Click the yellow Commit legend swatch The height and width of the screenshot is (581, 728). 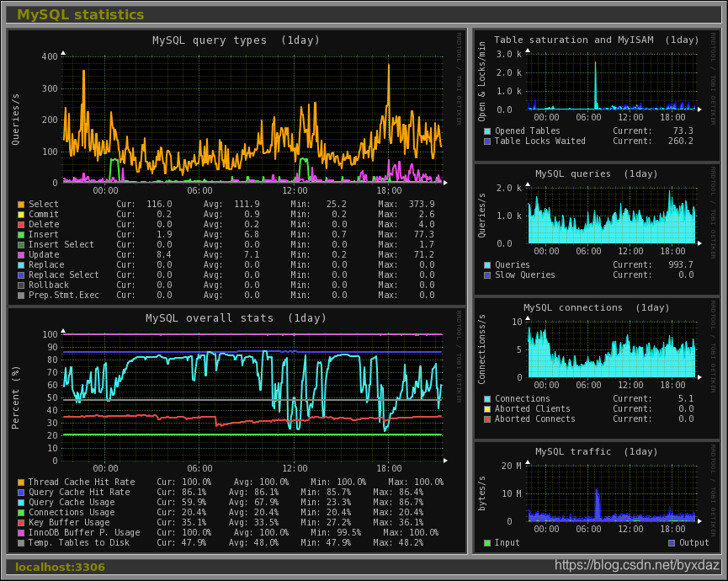click(21, 215)
